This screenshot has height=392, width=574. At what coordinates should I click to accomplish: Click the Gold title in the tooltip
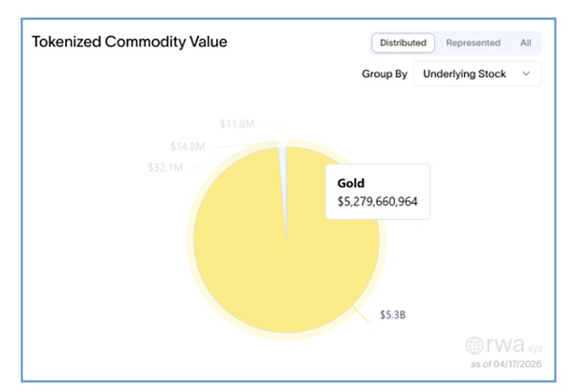pyautogui.click(x=351, y=182)
